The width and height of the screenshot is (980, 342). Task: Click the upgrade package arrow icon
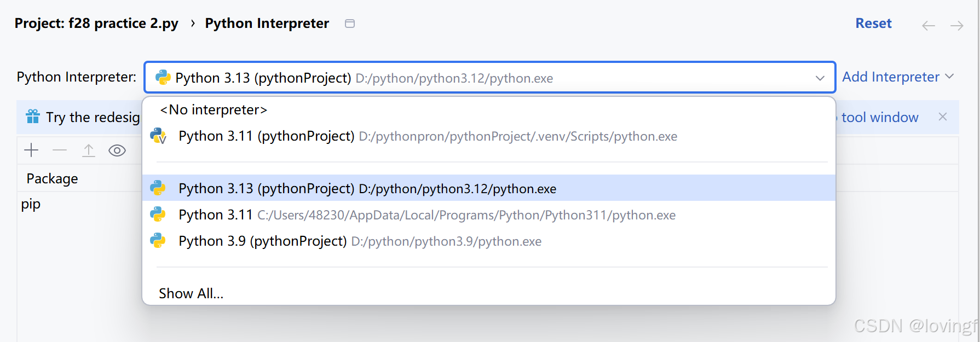tap(89, 150)
